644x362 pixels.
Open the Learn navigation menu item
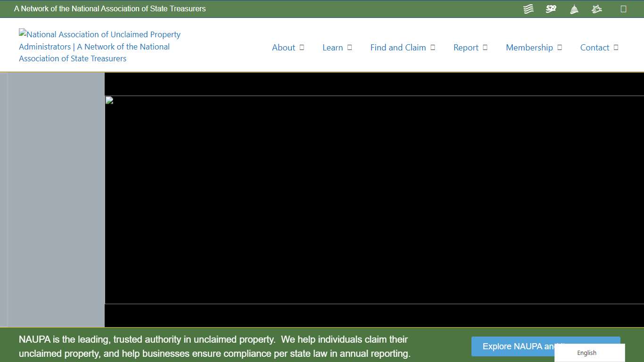pyautogui.click(x=333, y=47)
